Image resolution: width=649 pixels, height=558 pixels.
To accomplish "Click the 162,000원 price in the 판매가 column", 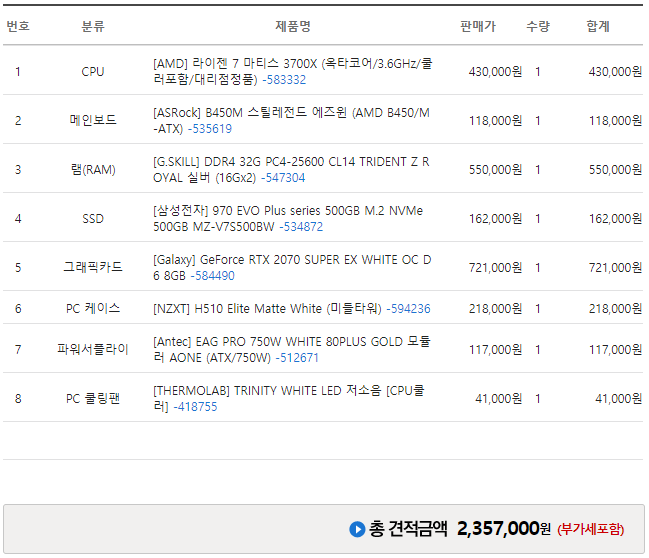I will 495,218.
